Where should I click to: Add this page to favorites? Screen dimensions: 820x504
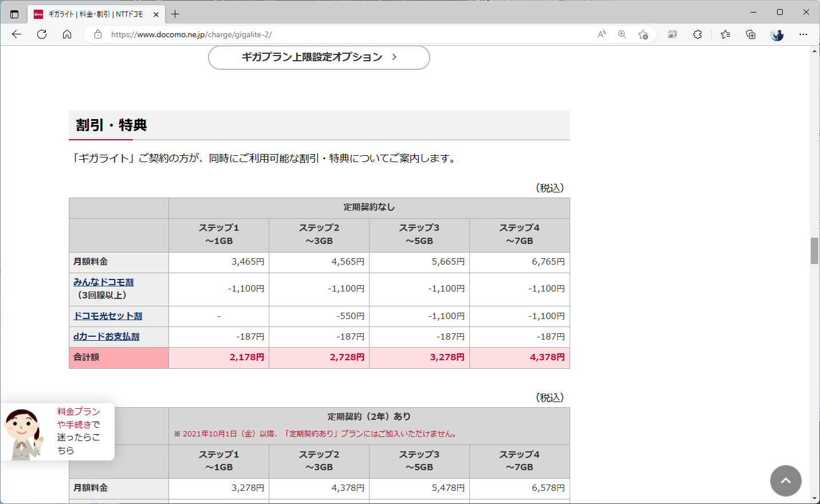[643, 34]
